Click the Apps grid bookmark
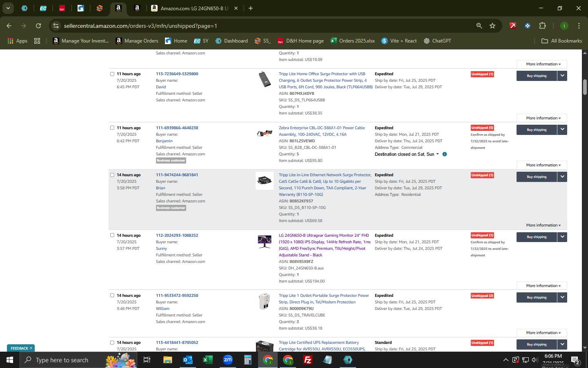This screenshot has width=588, height=368. click(x=18, y=41)
